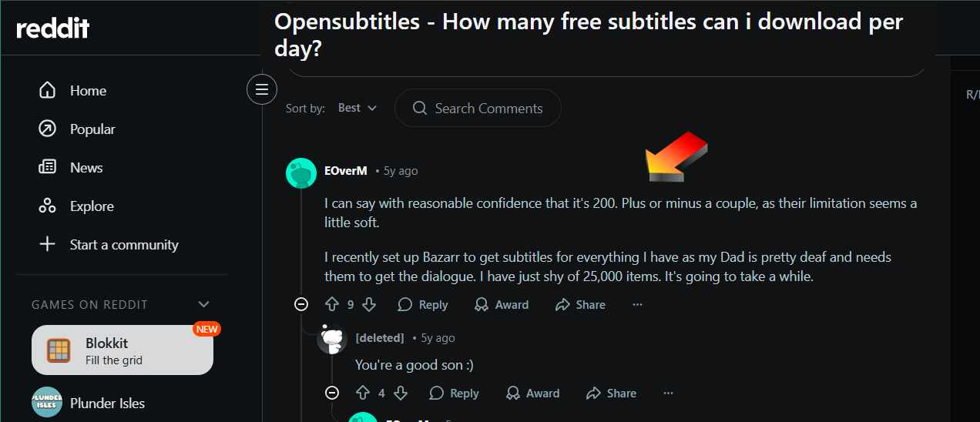Award EOverM's comment
The image size is (980, 422).
pos(502,305)
